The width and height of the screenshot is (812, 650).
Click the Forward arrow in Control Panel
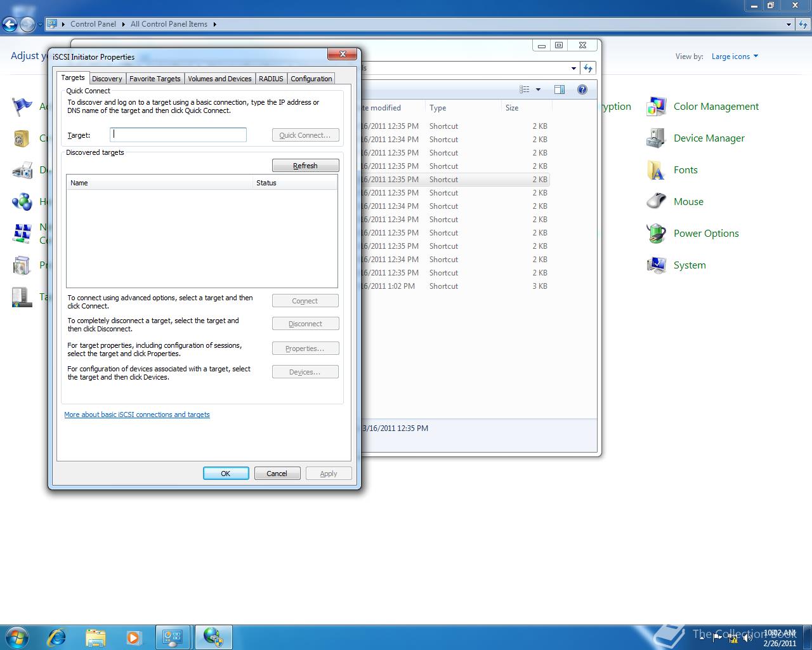coord(27,24)
